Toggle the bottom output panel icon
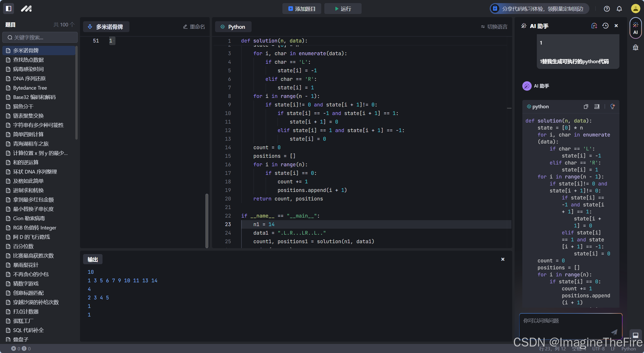This screenshot has width=644, height=353. (x=635, y=335)
